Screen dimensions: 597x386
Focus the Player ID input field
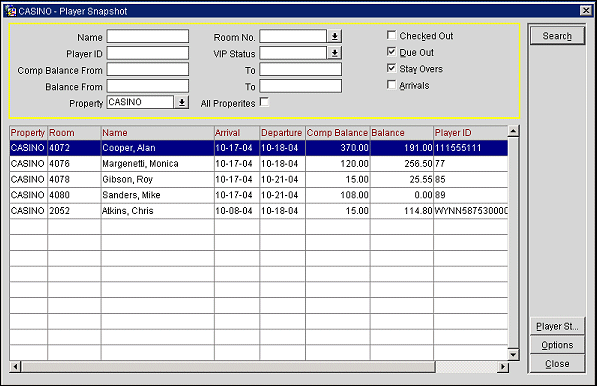point(148,53)
